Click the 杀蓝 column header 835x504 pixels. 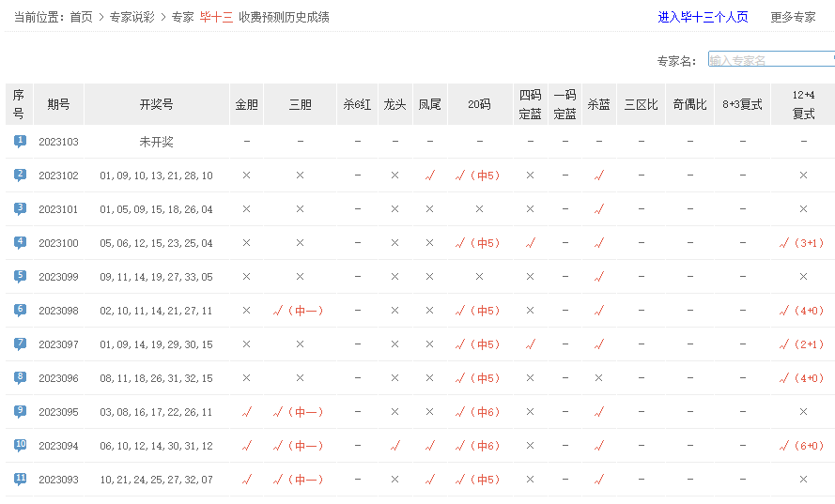tap(598, 104)
